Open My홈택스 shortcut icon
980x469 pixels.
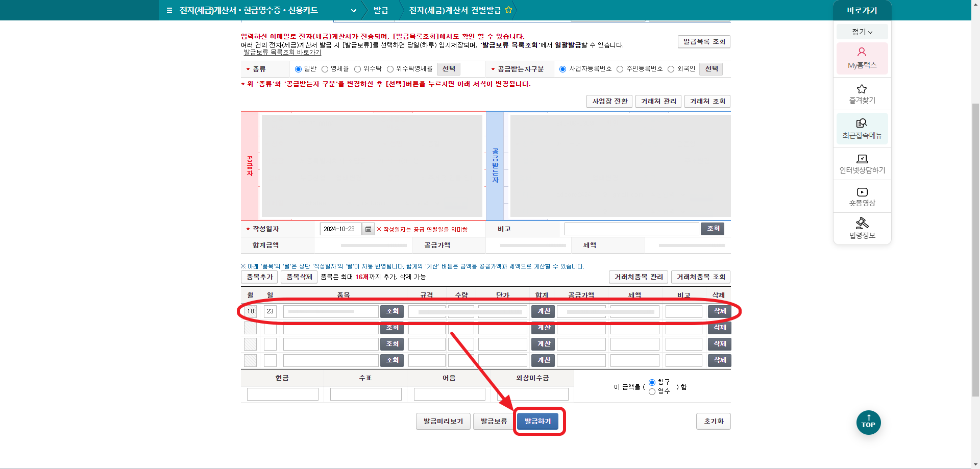tap(862, 58)
